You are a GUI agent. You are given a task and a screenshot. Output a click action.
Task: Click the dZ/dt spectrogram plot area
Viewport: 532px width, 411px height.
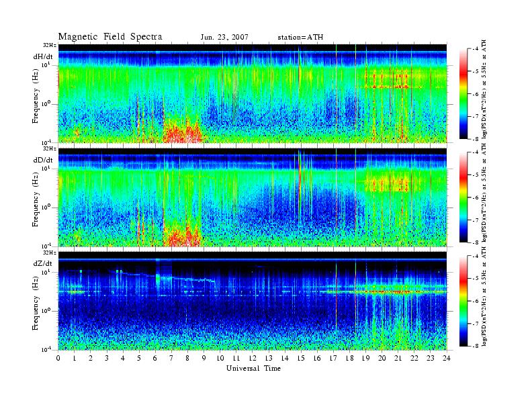tap(253, 301)
